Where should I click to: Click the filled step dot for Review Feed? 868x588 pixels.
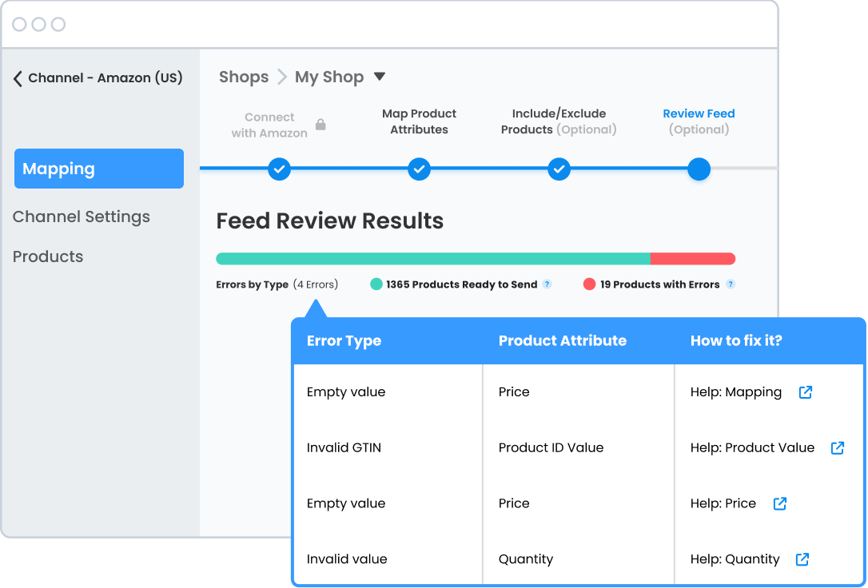click(x=699, y=169)
